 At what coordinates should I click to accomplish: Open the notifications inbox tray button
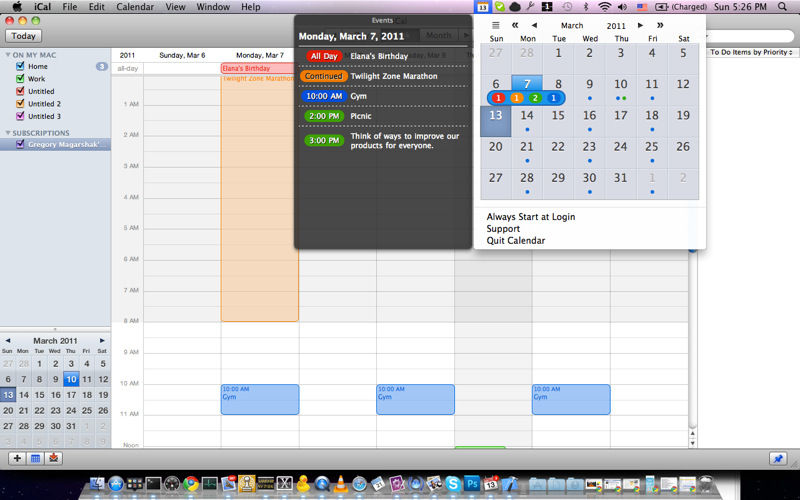pyautogui.click(x=53, y=458)
